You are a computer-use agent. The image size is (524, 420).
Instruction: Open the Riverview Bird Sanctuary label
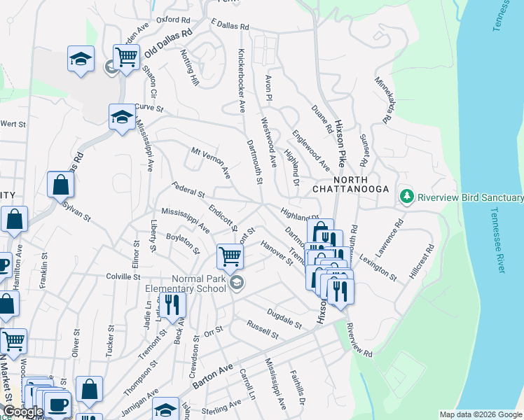pos(470,197)
